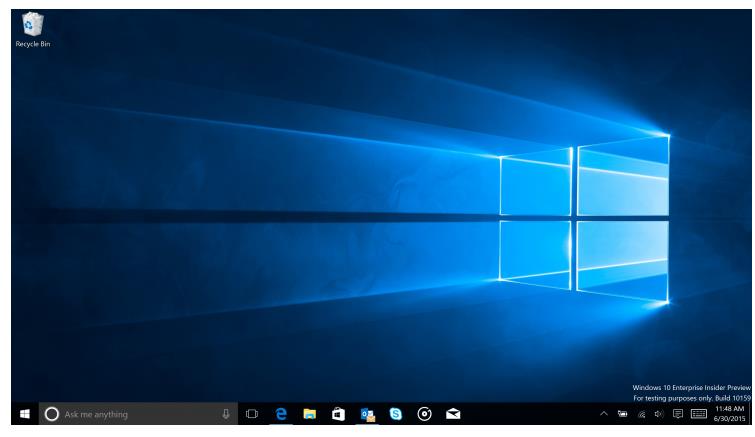
Task: Open Outlook from the taskbar
Action: coord(367,413)
